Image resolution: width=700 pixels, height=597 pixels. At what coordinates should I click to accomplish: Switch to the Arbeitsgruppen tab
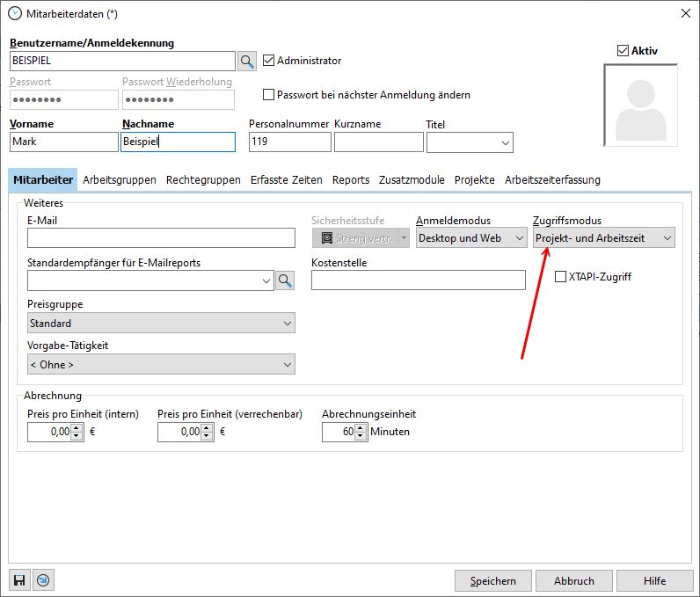[x=119, y=179]
